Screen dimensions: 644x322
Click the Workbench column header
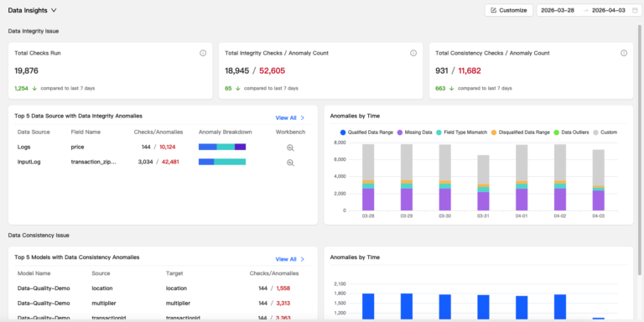pyautogui.click(x=290, y=132)
